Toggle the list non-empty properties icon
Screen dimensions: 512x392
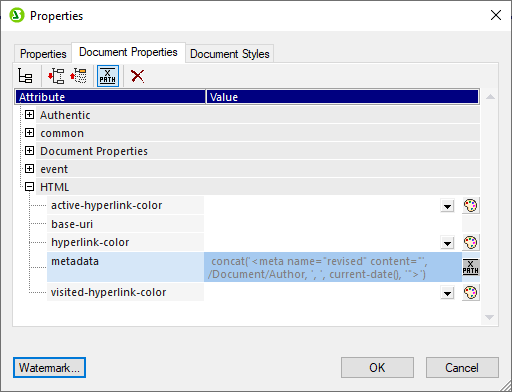(25, 76)
